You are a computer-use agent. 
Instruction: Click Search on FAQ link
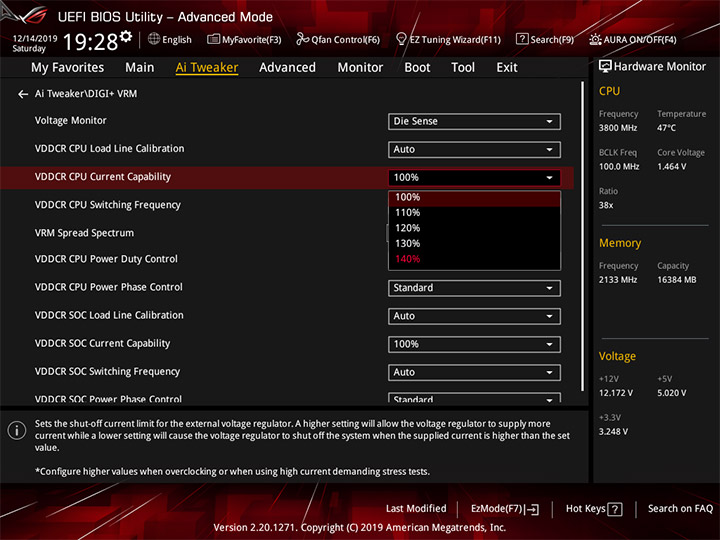pos(680,509)
